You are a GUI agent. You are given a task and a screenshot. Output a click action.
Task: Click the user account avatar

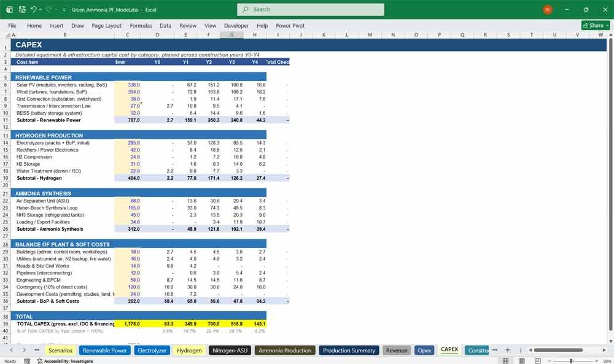[548, 10]
